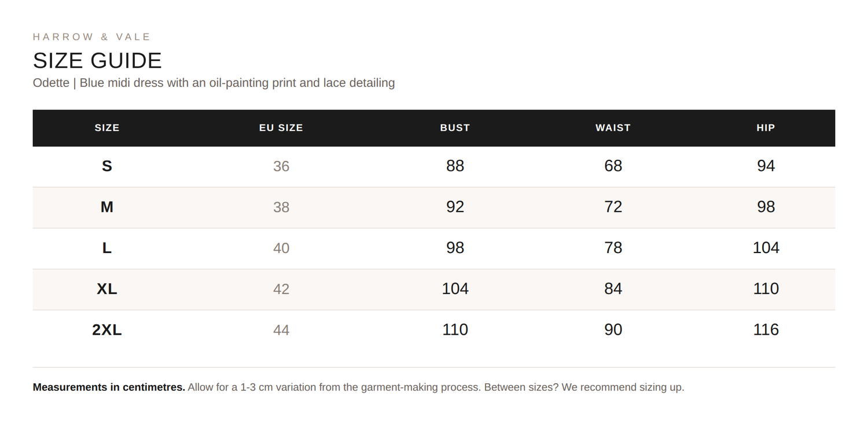Select waist value 78 for size L
Screen dimensions: 868x421
[613, 248]
